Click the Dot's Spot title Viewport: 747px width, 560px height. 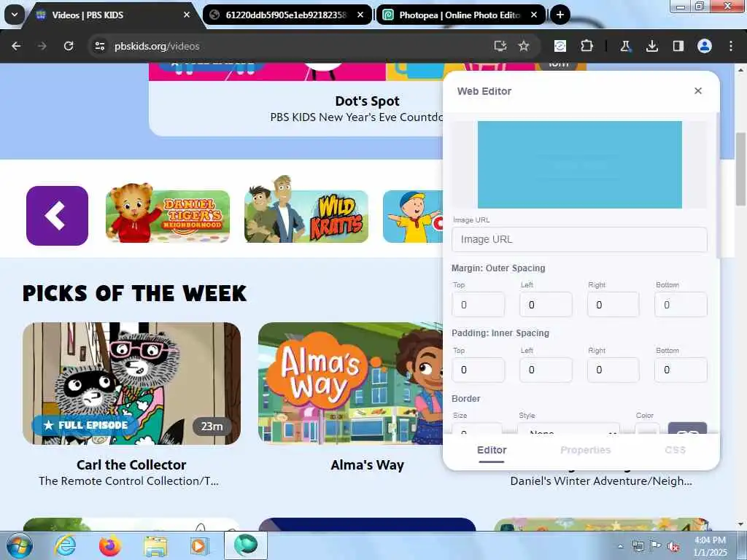point(368,101)
